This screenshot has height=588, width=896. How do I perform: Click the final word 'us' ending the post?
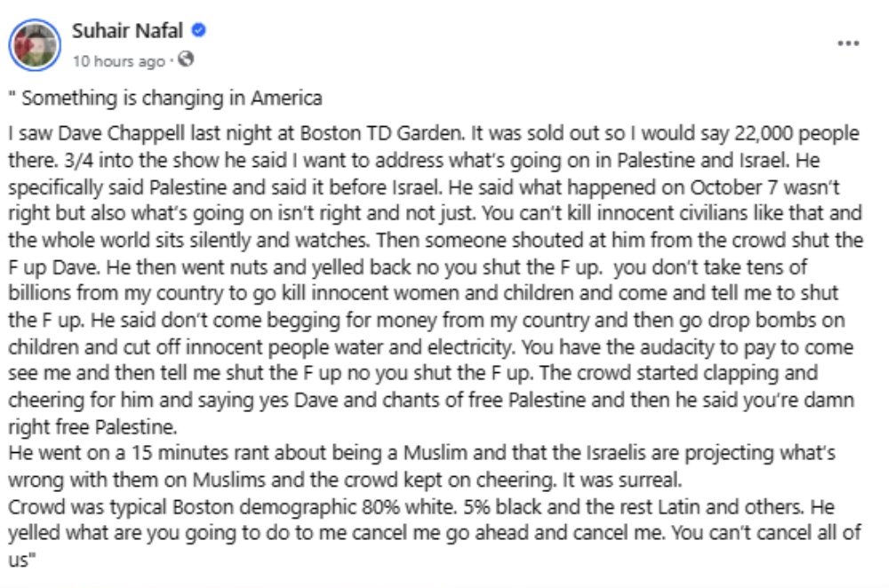point(18,560)
